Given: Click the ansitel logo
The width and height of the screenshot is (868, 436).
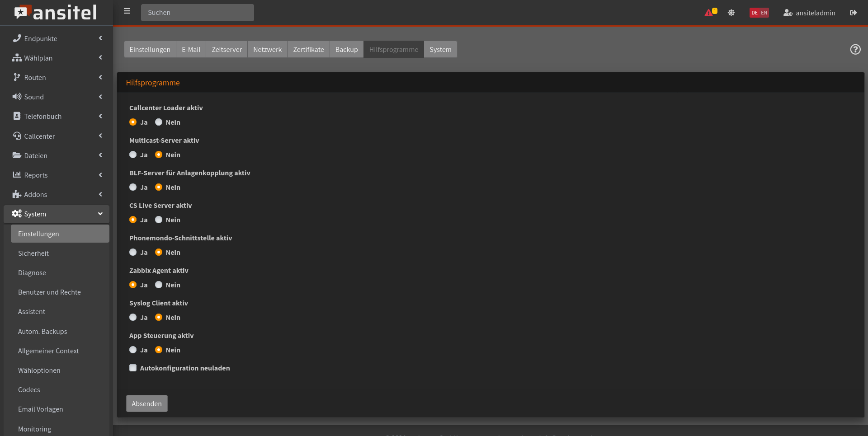Looking at the screenshot, I should coord(56,13).
